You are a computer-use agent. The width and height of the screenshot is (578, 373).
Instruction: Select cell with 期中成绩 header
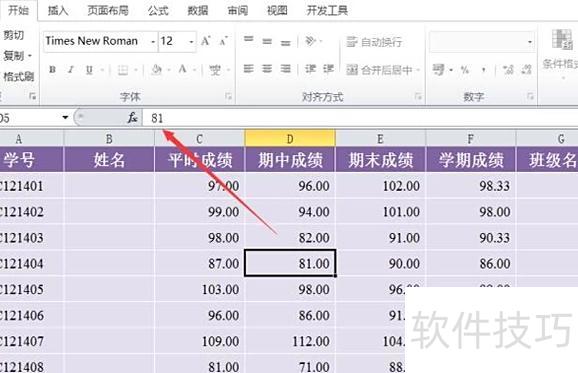click(x=290, y=160)
